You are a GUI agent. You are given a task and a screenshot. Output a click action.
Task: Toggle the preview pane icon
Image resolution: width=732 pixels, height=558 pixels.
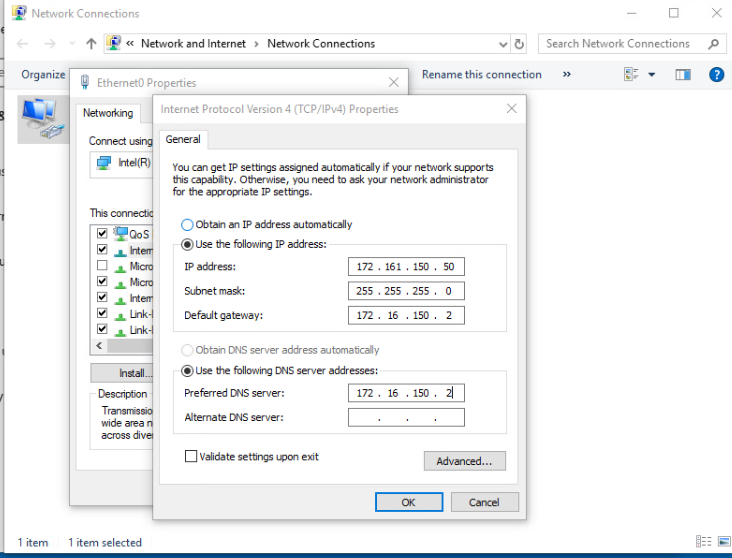click(x=683, y=75)
